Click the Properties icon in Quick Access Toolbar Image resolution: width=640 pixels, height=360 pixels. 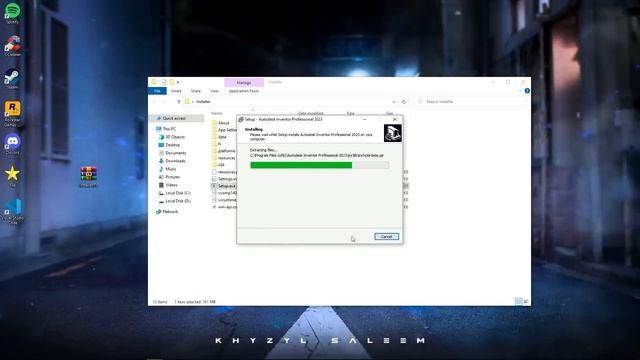click(164, 82)
